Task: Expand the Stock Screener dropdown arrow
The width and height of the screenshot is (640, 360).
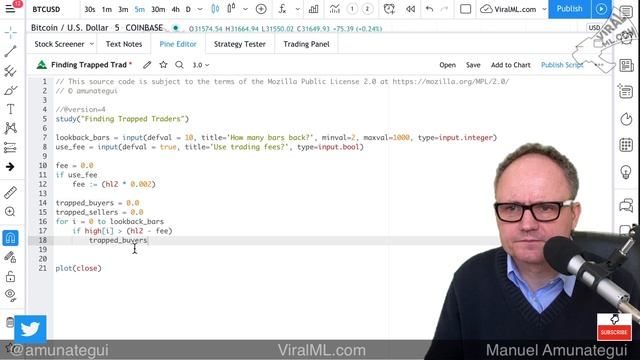Action: [92, 44]
